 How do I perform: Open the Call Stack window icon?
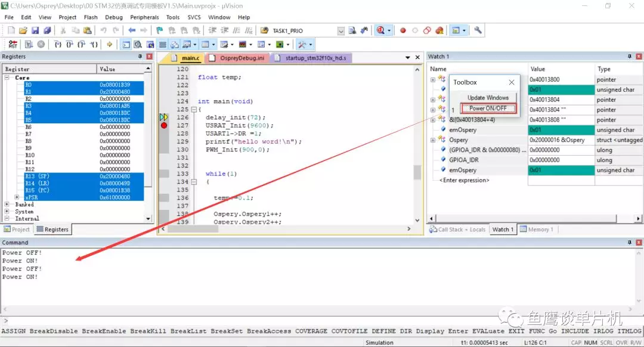point(175,44)
